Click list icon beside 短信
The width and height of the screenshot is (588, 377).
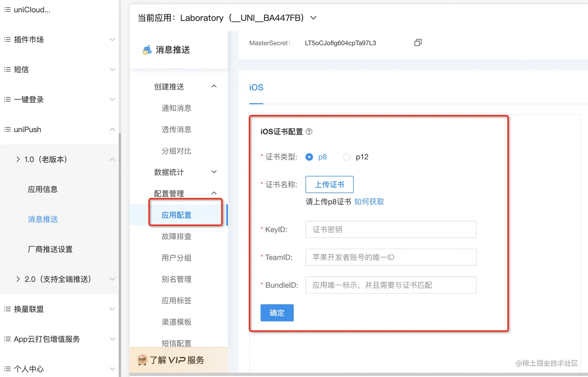click(x=7, y=70)
